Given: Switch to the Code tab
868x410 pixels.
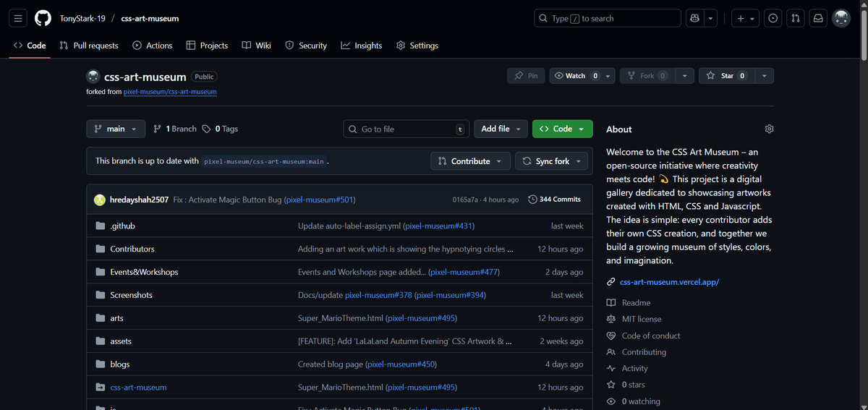Looking at the screenshot, I should click(x=30, y=46).
